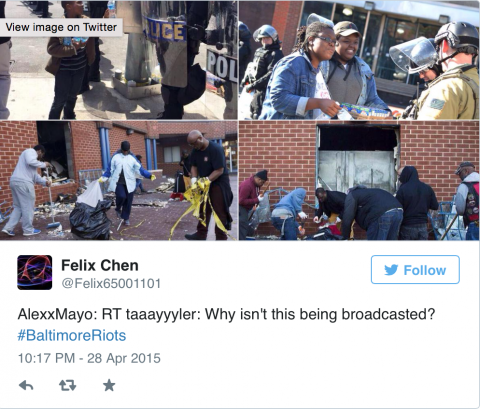Follow Felix Chen
480x409 pixels.
415,270
